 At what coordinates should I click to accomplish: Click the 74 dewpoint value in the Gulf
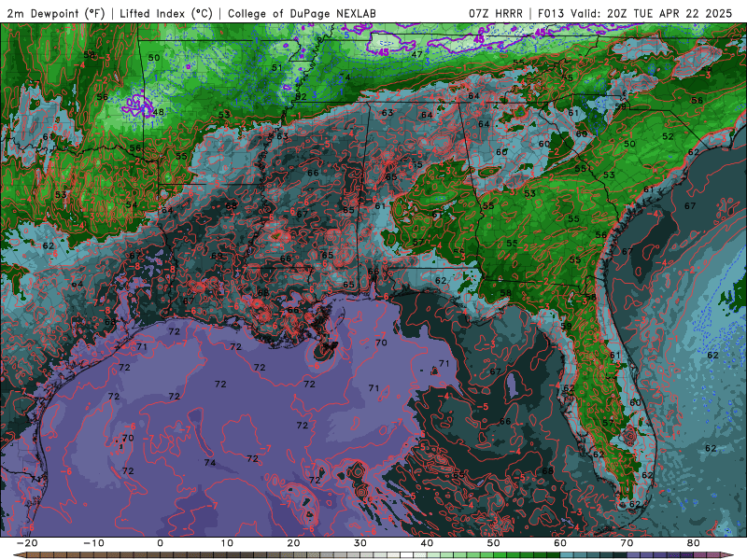209,462
